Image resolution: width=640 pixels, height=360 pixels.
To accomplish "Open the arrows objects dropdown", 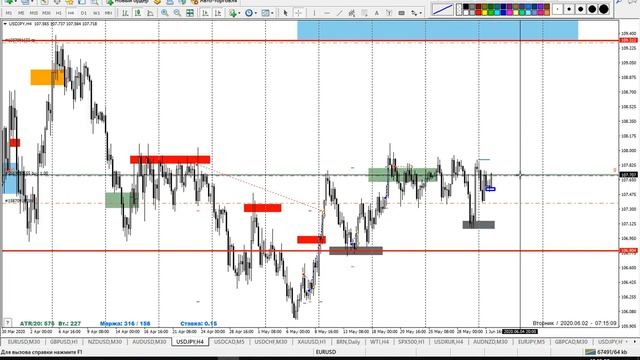I will click(x=416, y=13).
